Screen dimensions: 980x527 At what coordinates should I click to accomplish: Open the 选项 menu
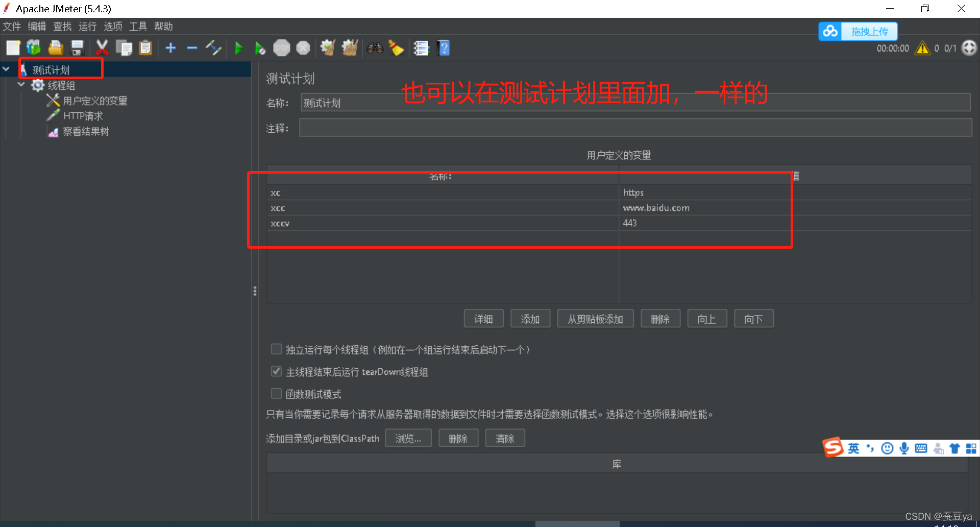pos(113,26)
